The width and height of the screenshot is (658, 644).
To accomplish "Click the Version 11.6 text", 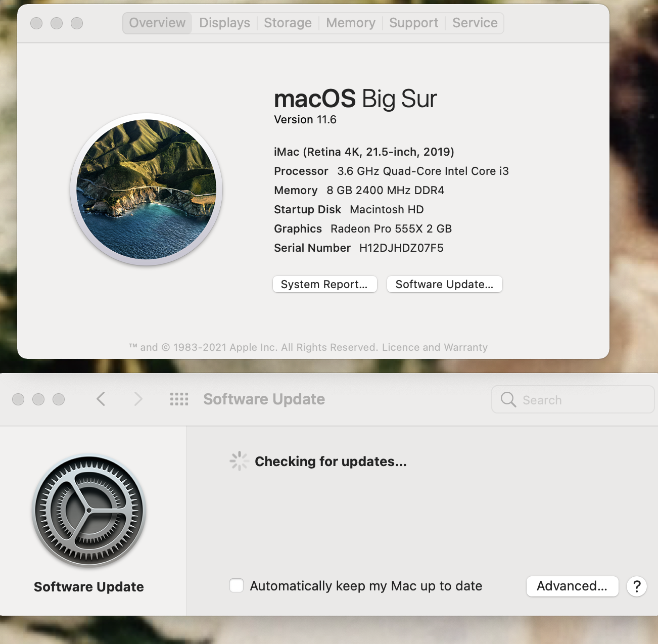I will (x=305, y=120).
